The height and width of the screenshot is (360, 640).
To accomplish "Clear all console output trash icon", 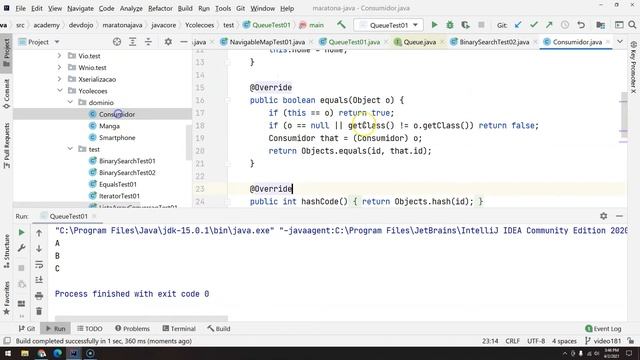I will pyautogui.click(x=39, y=311).
